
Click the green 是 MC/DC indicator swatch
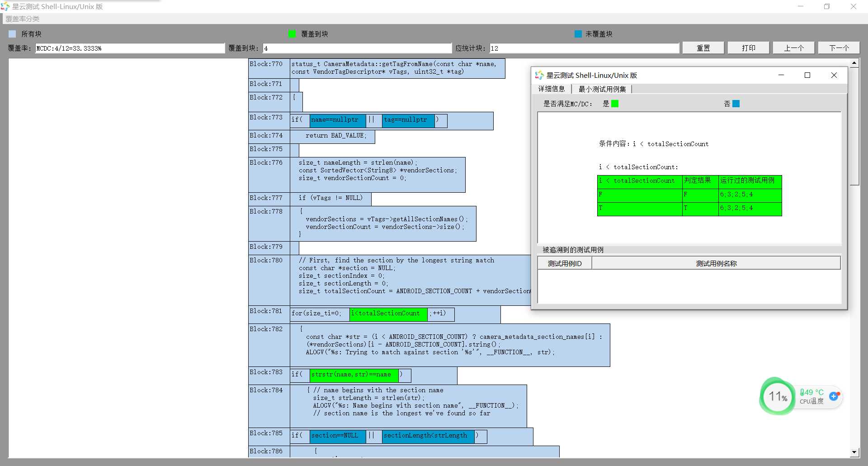coord(615,104)
